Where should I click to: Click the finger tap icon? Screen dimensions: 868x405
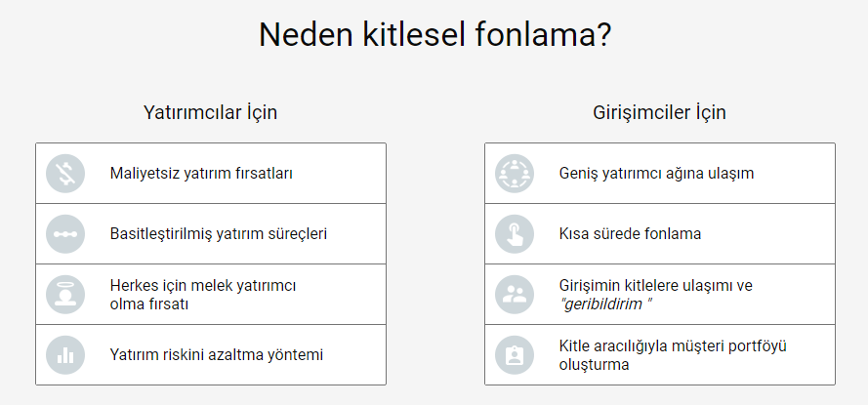pos(515,234)
